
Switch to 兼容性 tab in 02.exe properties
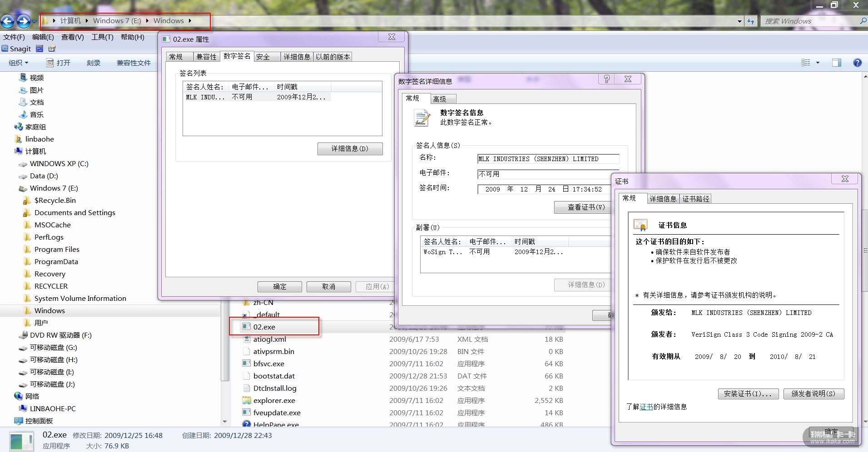pyautogui.click(x=207, y=57)
